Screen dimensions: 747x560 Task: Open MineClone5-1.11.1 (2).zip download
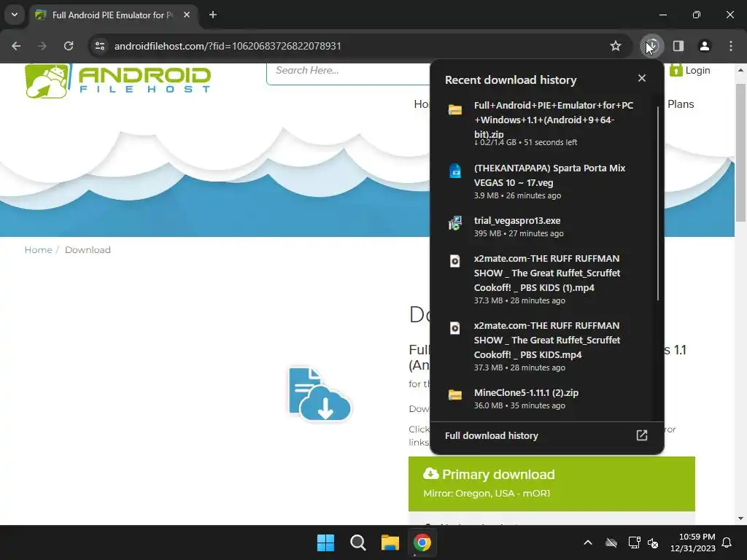(x=546, y=399)
